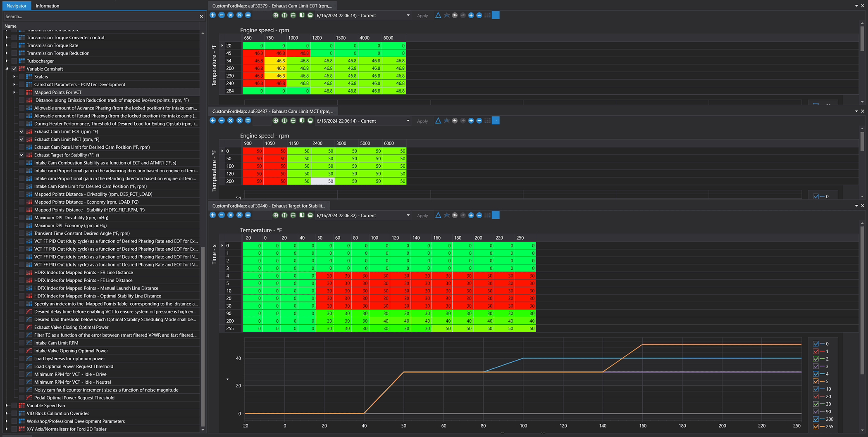Click the equals icon in the Exhaust Cam Limit MCT toolbar
Viewport: 868px width, 437px height.
click(x=248, y=121)
